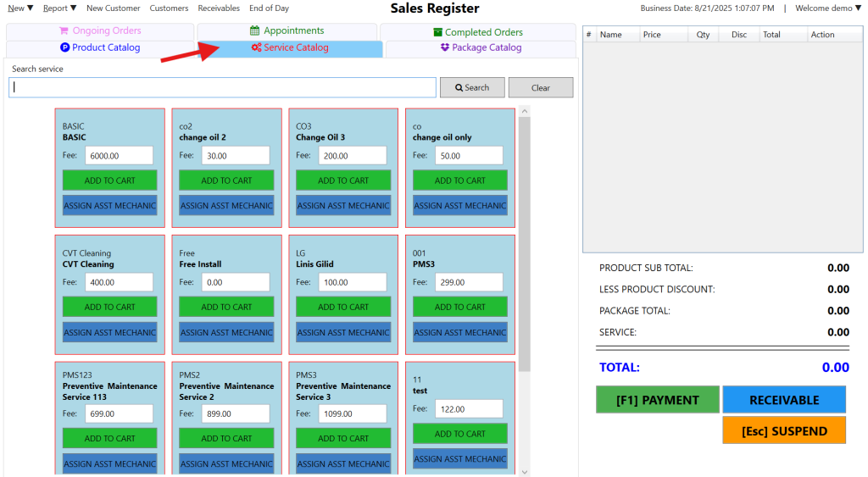Edit test service fee 122.00

click(470, 409)
